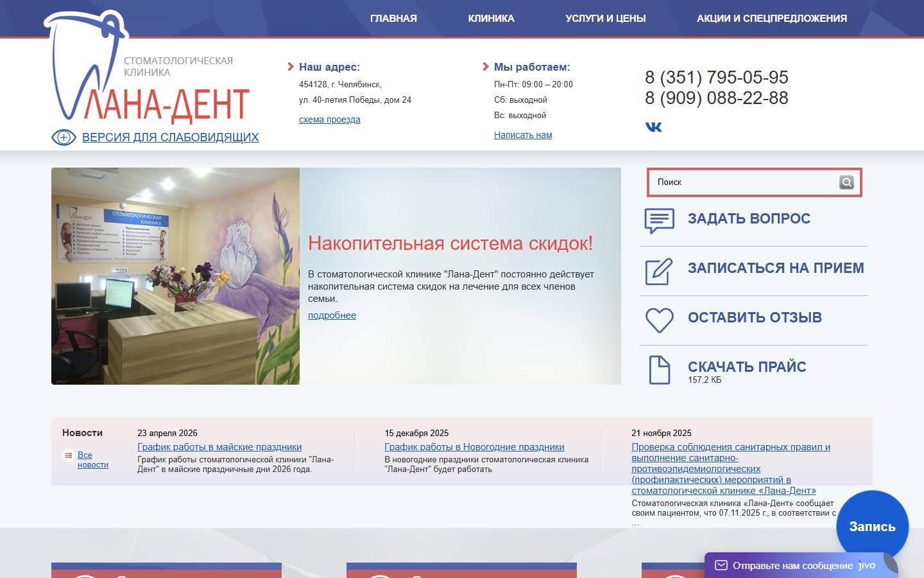The width and height of the screenshot is (924, 578).
Task: Open news График работы в Новогодние праздники
Action: tap(474, 447)
